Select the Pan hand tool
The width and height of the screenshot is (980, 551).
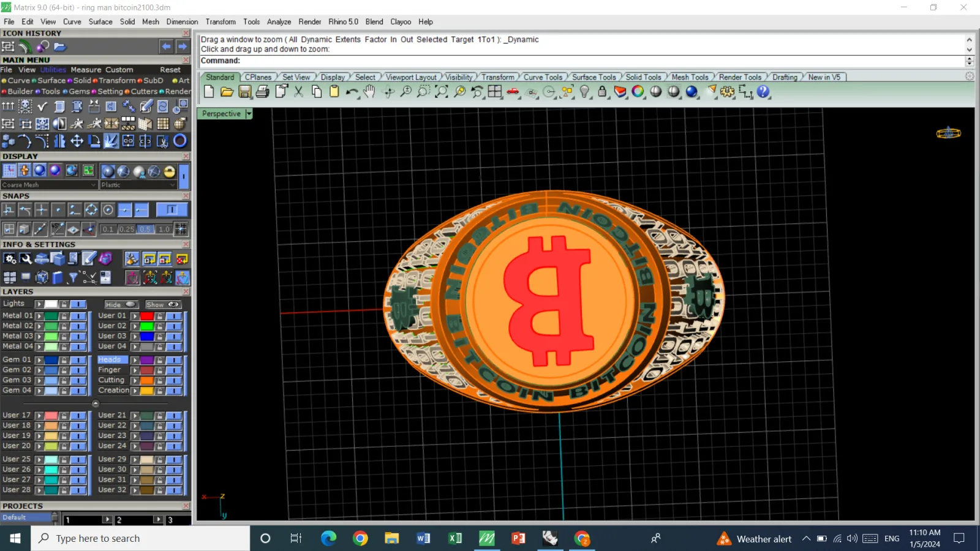[369, 92]
